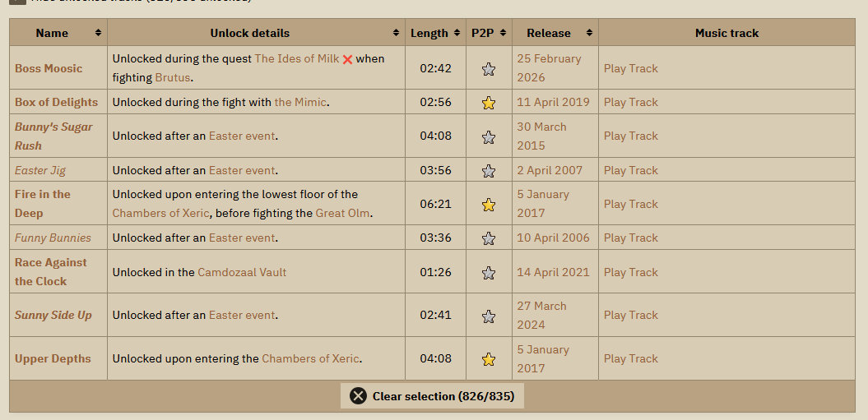Follow the Camdozaal Vault link
This screenshot has height=420, width=868.
pos(242,272)
